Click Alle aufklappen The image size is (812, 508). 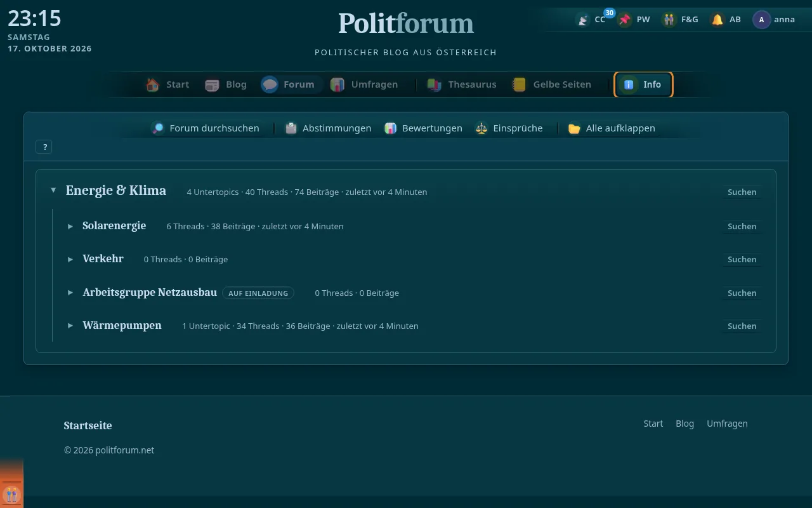[x=612, y=128]
